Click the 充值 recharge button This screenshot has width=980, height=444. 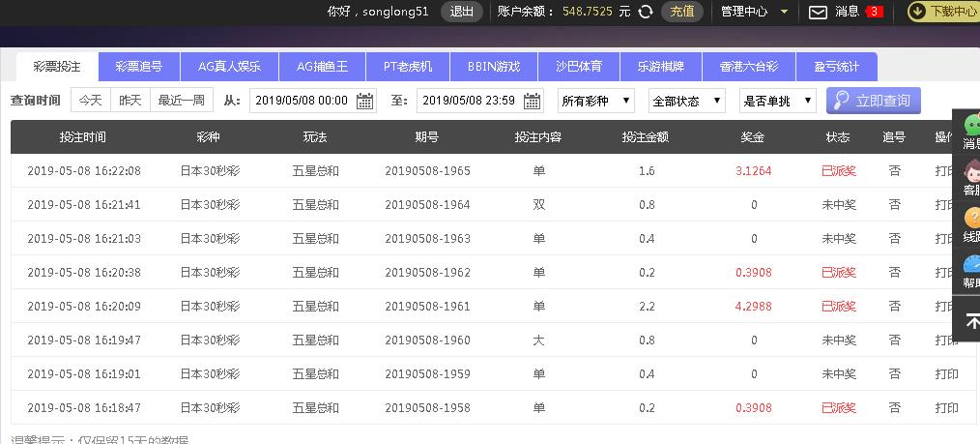682,12
